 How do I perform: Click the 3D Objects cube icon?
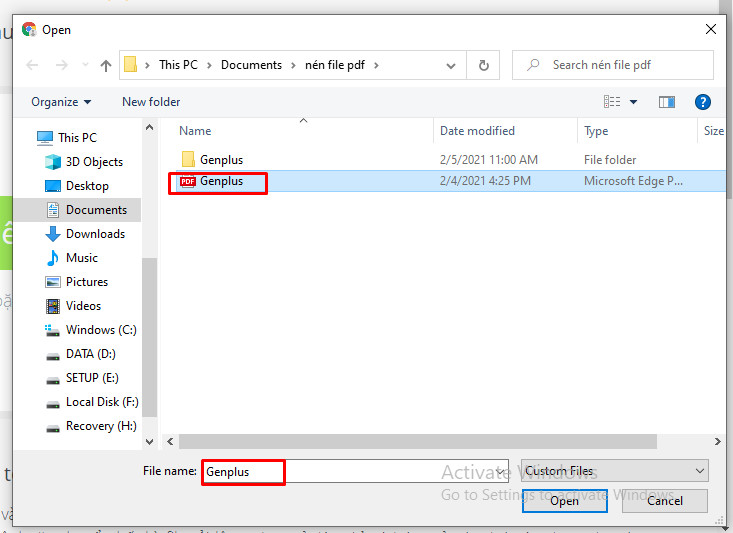click(x=53, y=162)
